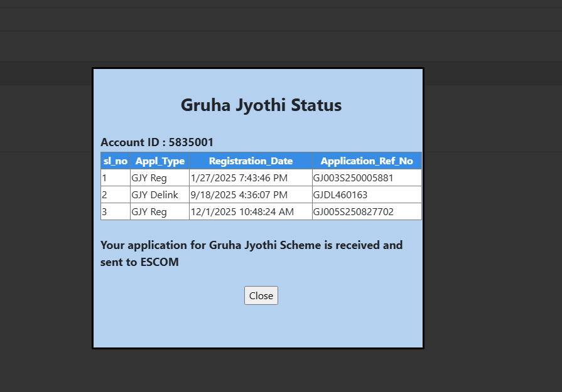Click the 'GJY Delink' cell
562x392 pixels.
point(160,195)
